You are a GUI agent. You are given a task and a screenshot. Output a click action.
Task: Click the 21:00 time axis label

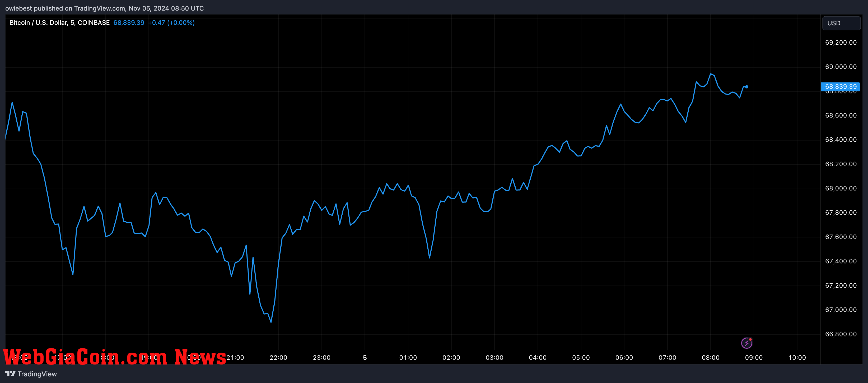point(235,358)
